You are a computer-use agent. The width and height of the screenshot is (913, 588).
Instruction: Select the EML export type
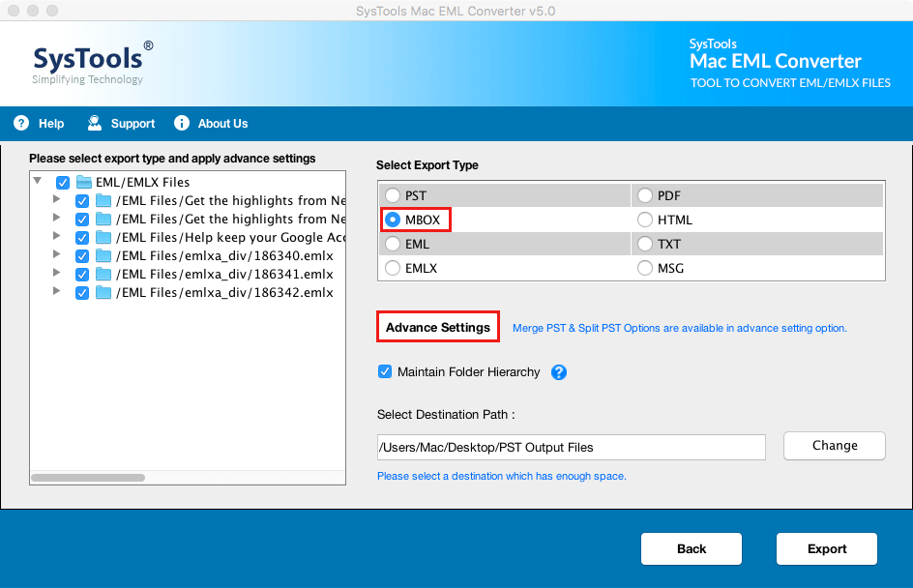click(x=393, y=244)
